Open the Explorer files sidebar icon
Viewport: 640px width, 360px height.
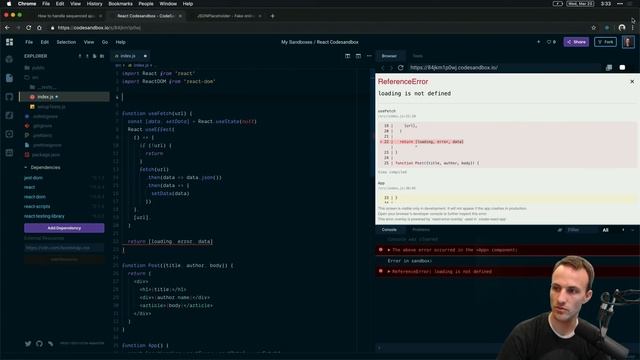coord(9,78)
